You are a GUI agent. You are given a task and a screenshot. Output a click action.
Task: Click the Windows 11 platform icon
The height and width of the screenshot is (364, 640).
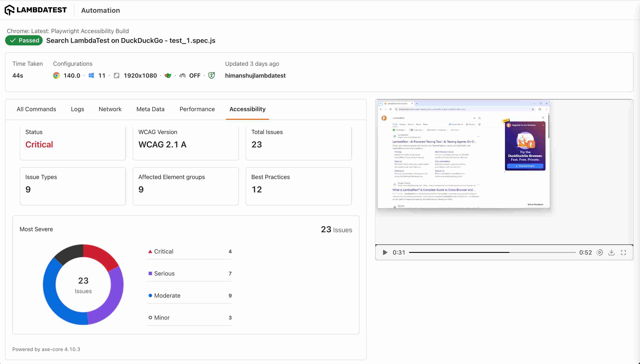[x=91, y=76]
